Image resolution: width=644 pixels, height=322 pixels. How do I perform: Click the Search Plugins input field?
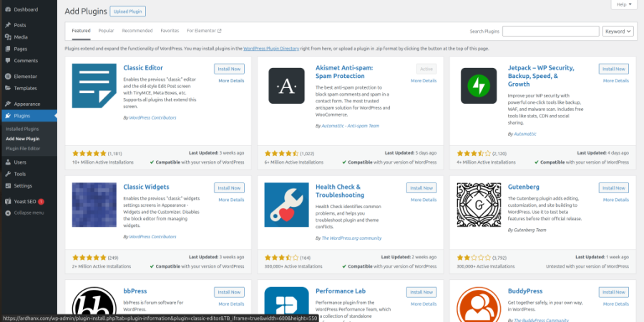550,31
